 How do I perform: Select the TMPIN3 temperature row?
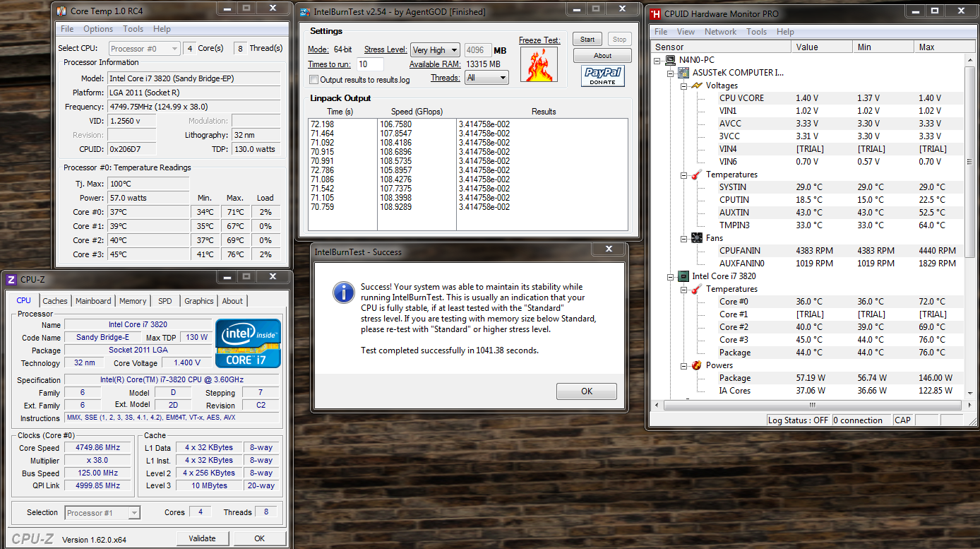click(807, 225)
